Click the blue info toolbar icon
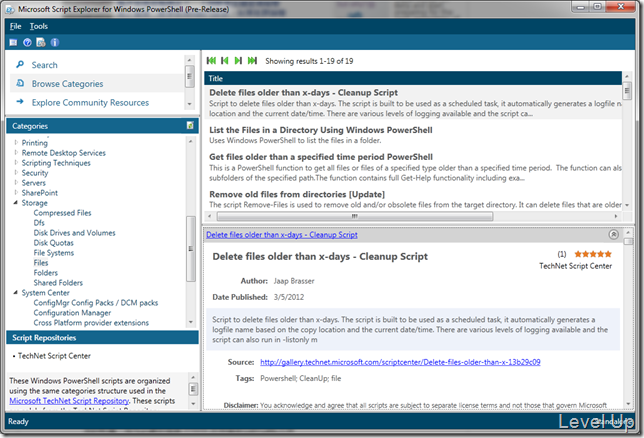 coord(55,42)
